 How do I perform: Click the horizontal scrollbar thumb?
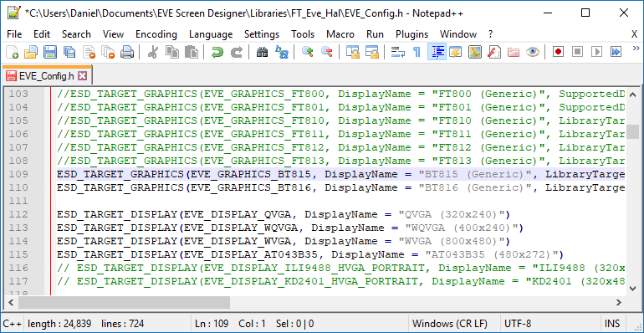(x=124, y=302)
